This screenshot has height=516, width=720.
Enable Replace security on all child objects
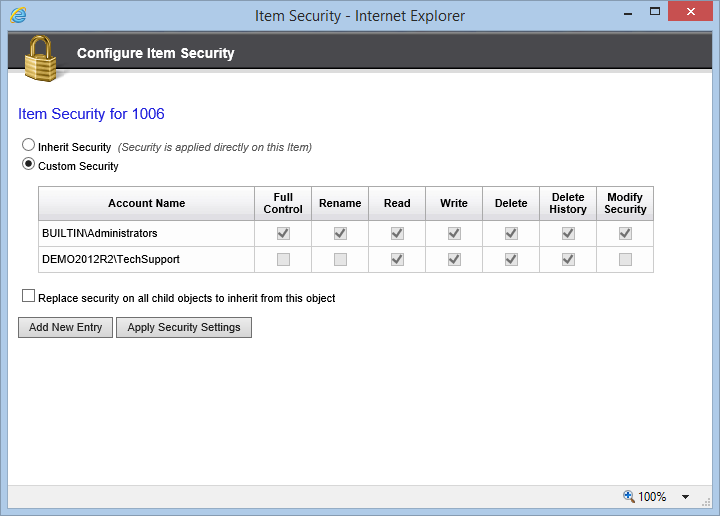(28, 296)
